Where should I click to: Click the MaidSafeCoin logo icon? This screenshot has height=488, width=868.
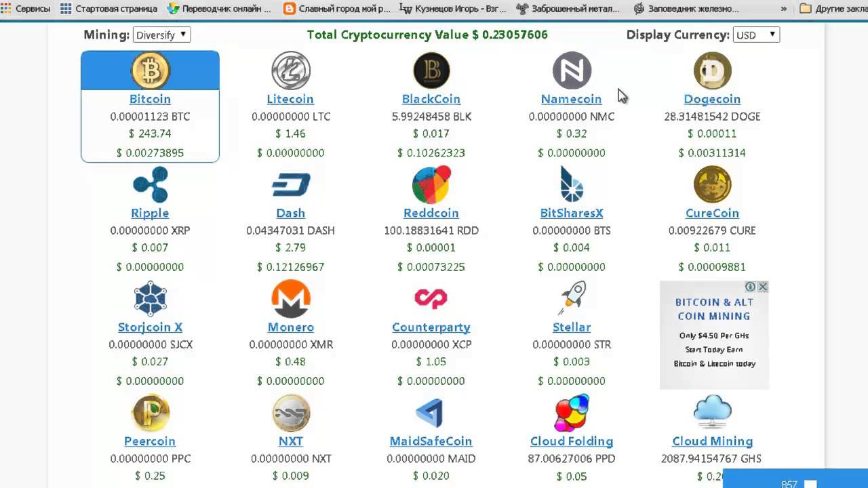tap(431, 412)
